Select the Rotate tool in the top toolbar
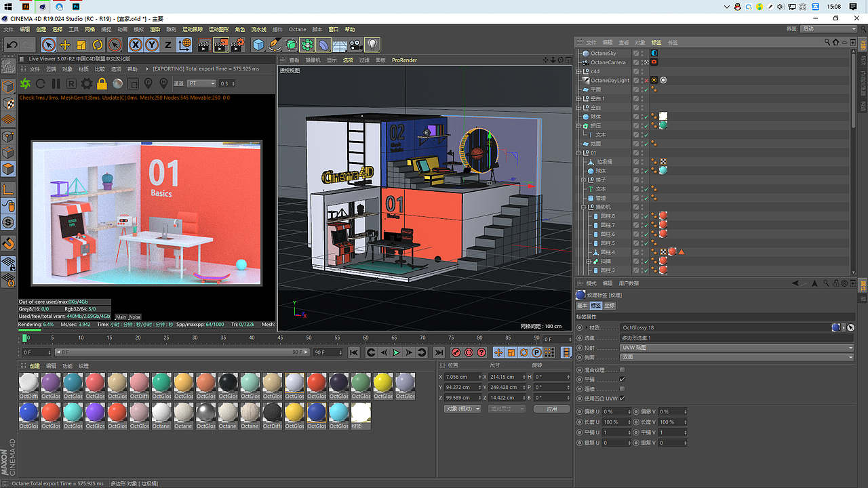 pyautogui.click(x=98, y=45)
